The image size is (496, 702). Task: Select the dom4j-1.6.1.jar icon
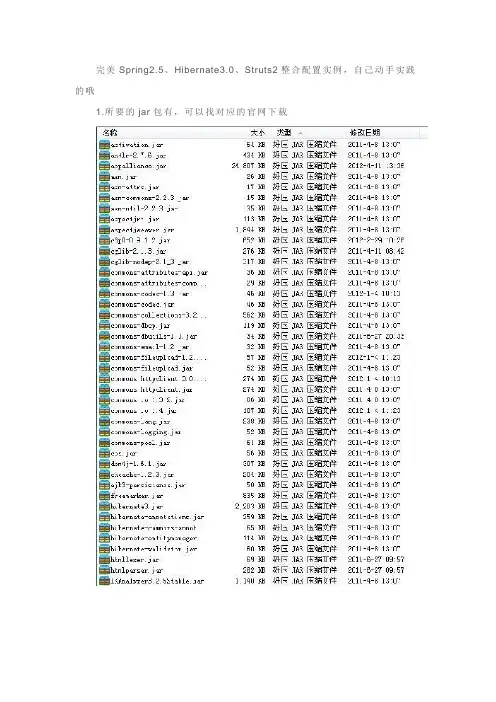(104, 464)
